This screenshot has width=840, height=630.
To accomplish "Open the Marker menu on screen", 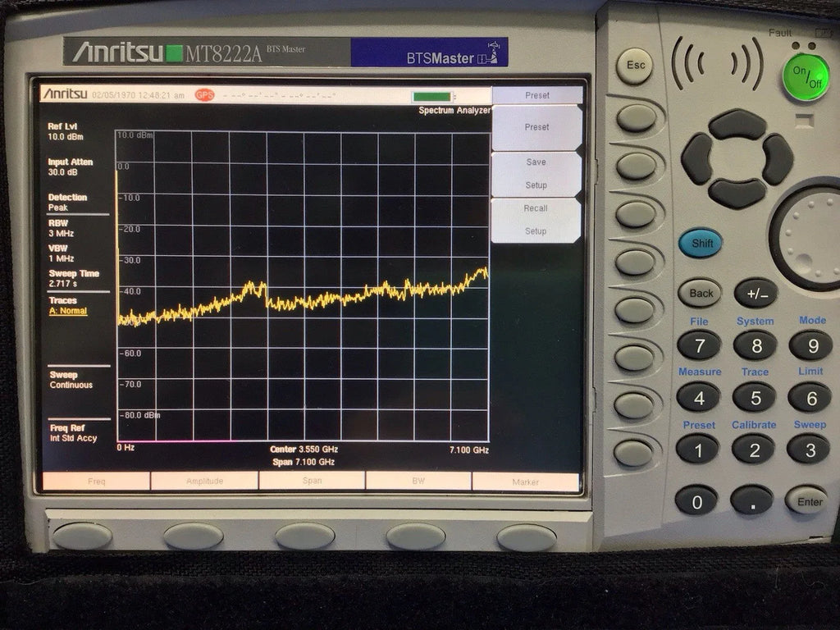I will pos(526,482).
